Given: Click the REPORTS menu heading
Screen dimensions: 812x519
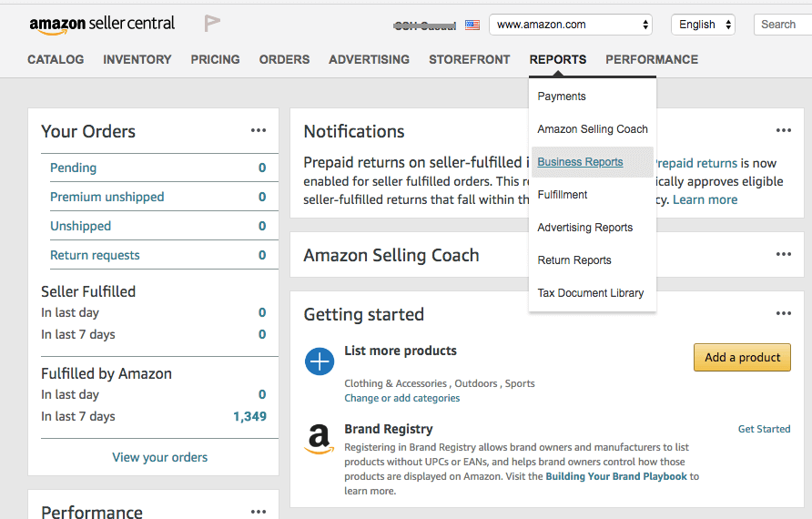Looking at the screenshot, I should pos(558,59).
